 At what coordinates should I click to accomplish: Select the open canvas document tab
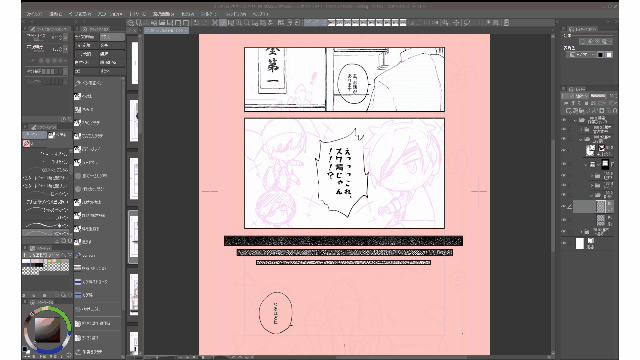tap(166, 31)
